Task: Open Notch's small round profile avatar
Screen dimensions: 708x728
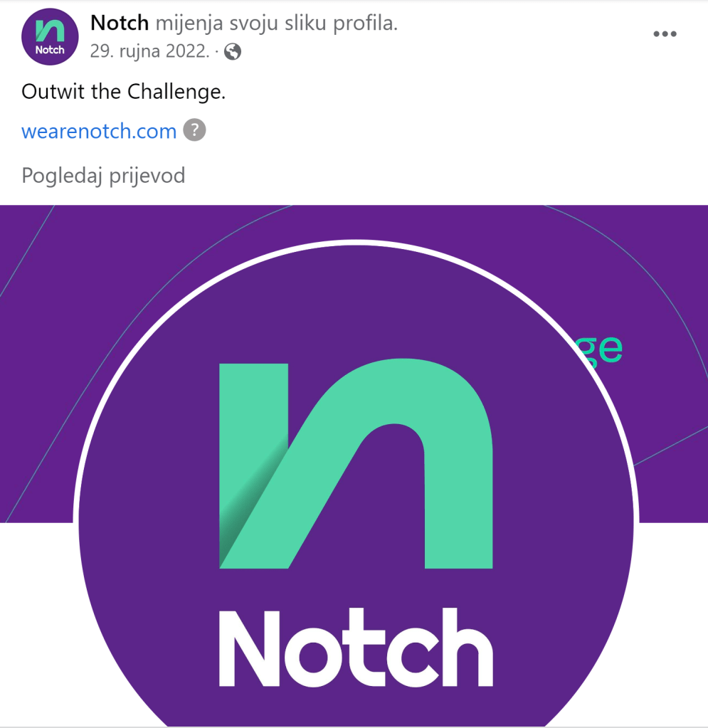Action: pos(50,37)
